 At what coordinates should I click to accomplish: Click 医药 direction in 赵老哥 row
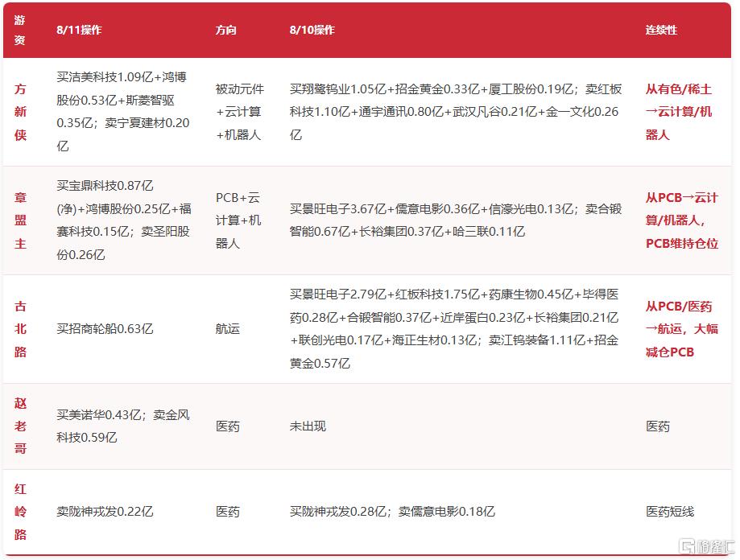click(227, 426)
